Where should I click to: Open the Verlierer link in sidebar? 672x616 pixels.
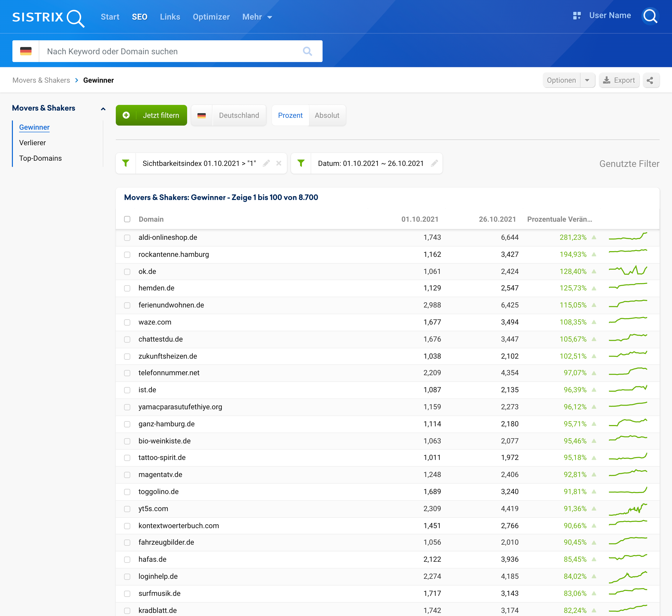point(32,143)
